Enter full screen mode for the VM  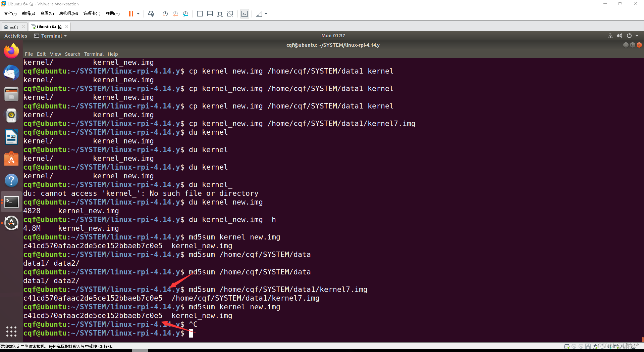220,14
